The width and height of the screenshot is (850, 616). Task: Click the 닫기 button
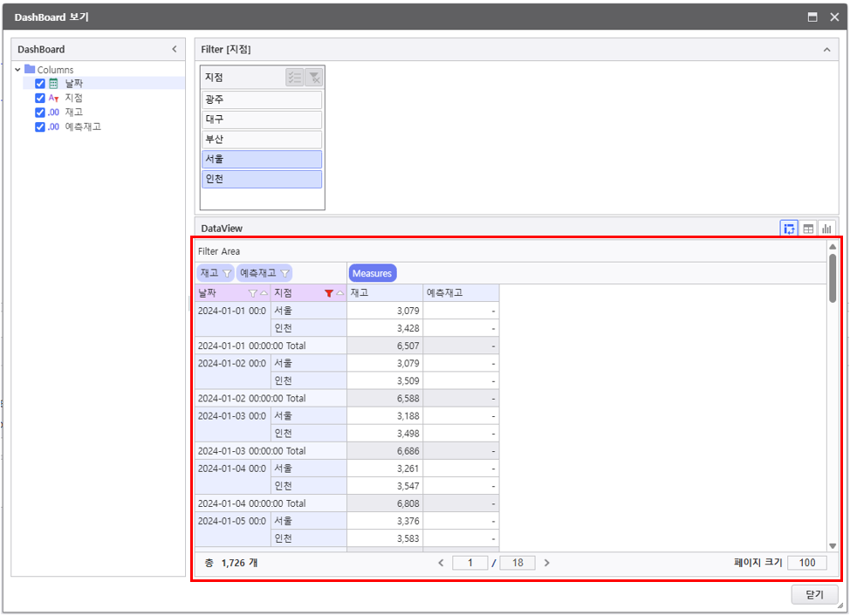(x=814, y=594)
